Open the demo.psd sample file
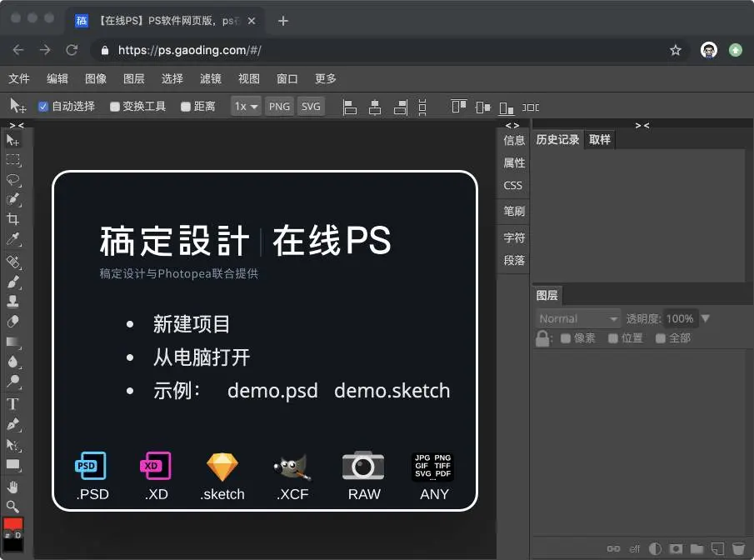Image resolution: width=754 pixels, height=560 pixels. tap(272, 391)
